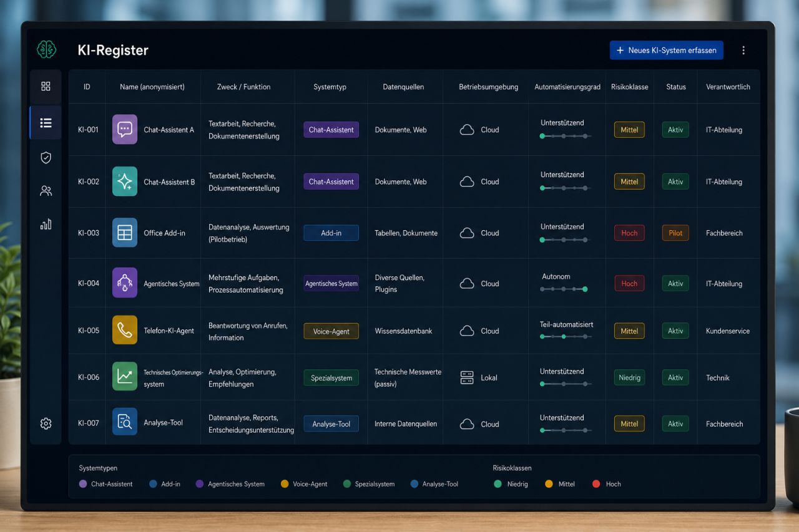Click the red Hoch legend color dot
The width and height of the screenshot is (799, 532).
point(596,484)
